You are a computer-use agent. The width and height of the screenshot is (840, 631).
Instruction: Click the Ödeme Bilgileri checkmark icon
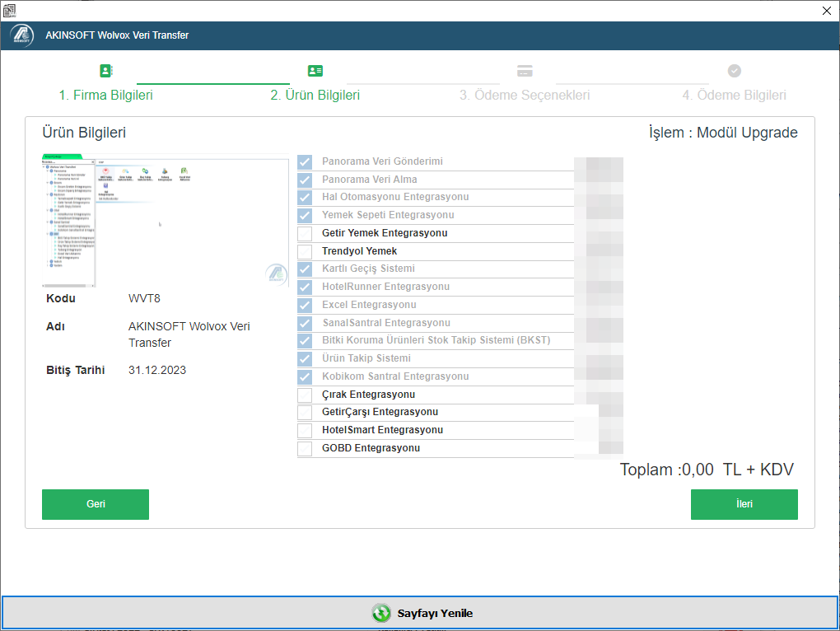tap(734, 71)
